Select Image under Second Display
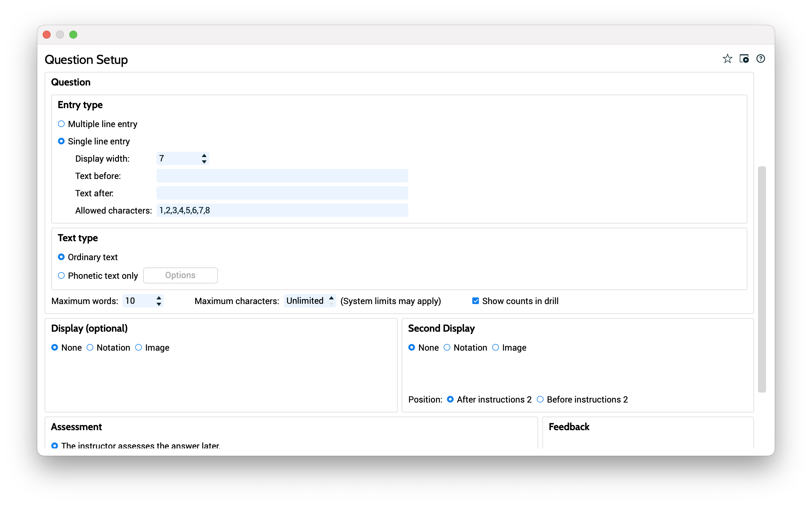The height and width of the screenshot is (505, 812). pos(495,348)
